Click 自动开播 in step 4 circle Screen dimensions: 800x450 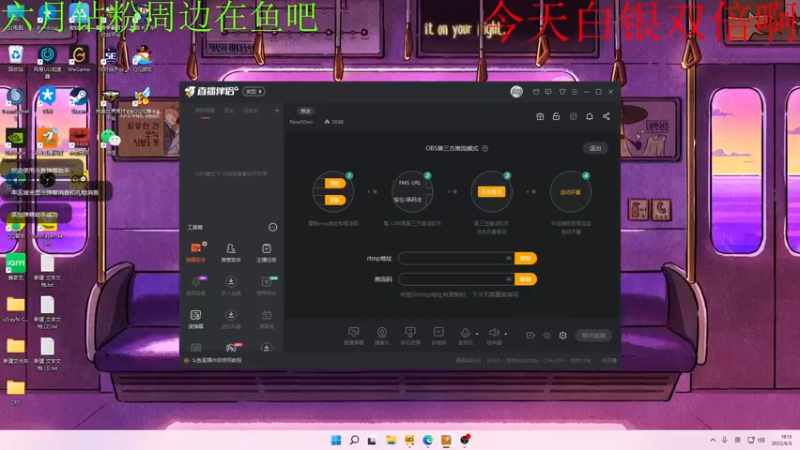pos(570,192)
